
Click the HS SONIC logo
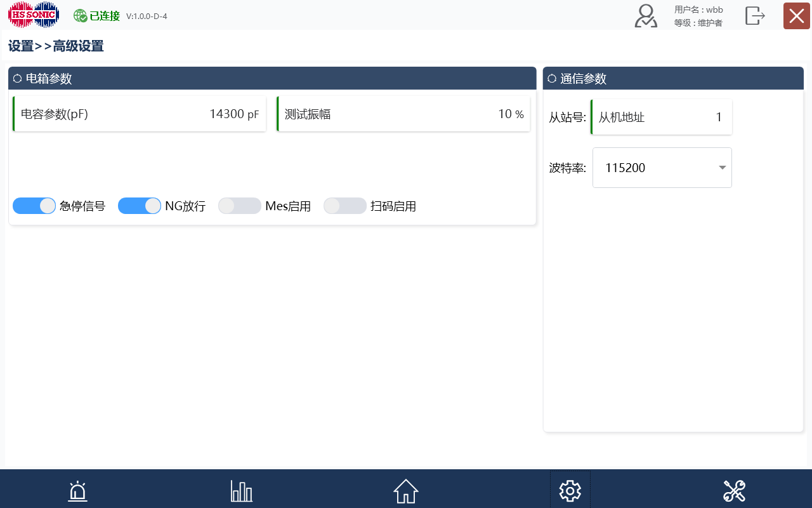pyautogui.click(x=34, y=15)
